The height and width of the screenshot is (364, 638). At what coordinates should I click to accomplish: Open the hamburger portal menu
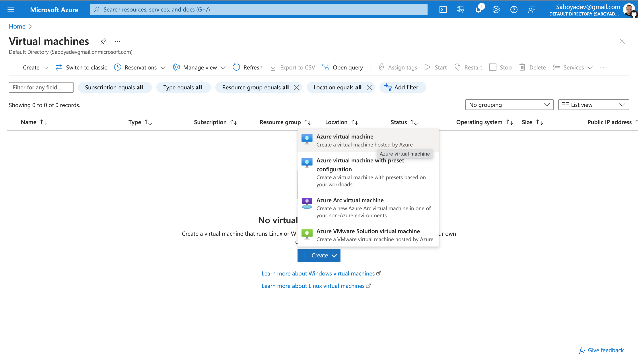click(10, 10)
